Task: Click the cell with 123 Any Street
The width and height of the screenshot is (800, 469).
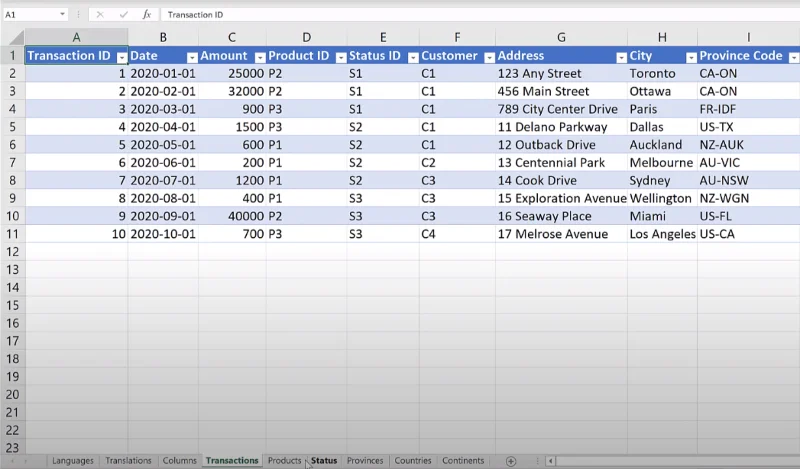Action: click(x=561, y=73)
